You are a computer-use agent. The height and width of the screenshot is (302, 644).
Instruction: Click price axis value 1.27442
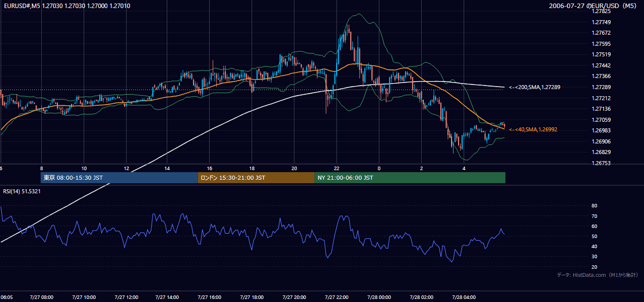(601, 65)
